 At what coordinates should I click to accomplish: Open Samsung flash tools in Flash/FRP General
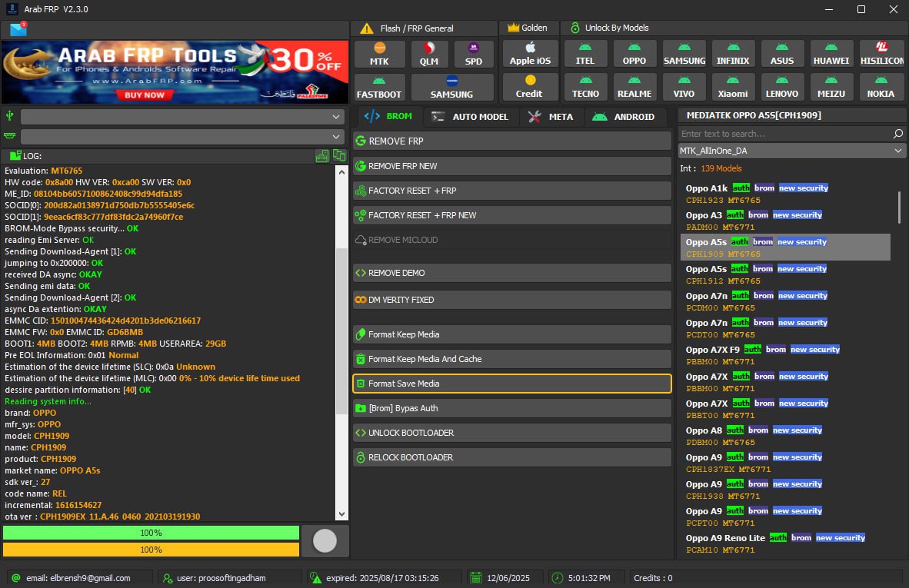pos(452,87)
